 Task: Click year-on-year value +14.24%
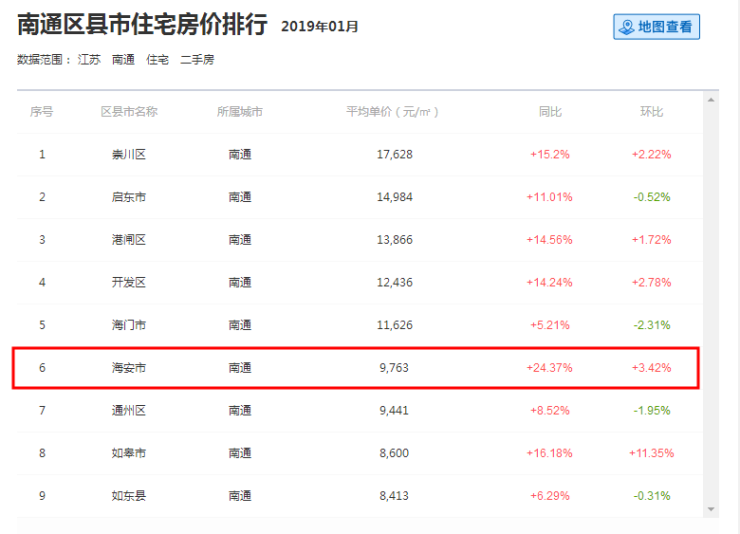pyautogui.click(x=550, y=282)
